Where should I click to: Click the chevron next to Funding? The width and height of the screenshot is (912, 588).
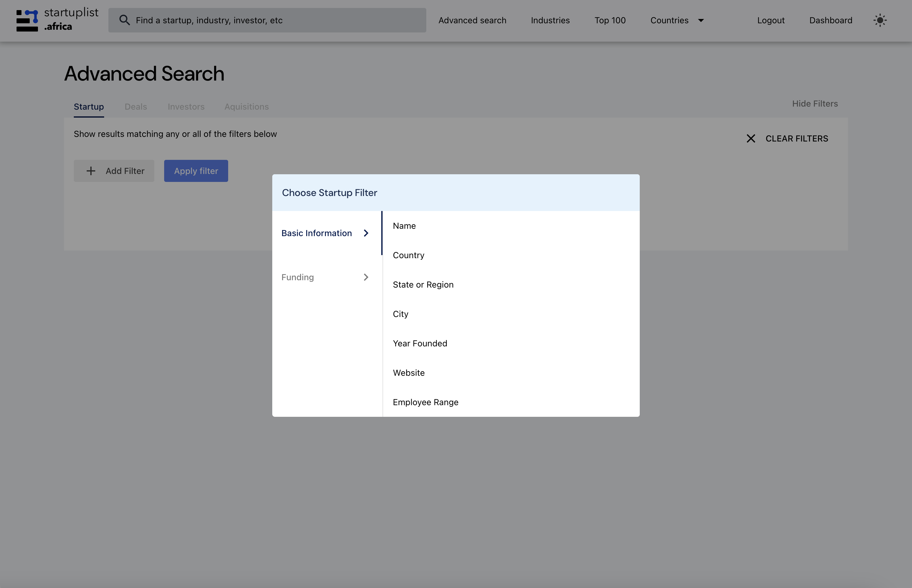pos(366,277)
